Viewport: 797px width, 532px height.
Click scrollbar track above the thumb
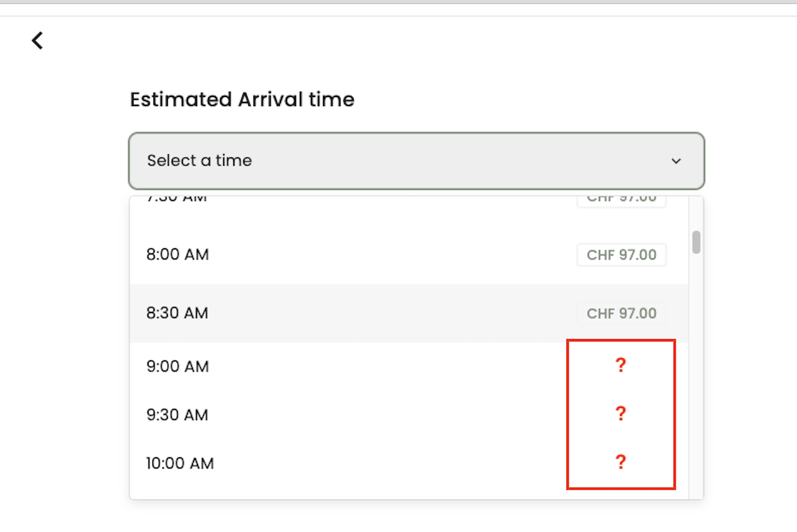(x=696, y=213)
